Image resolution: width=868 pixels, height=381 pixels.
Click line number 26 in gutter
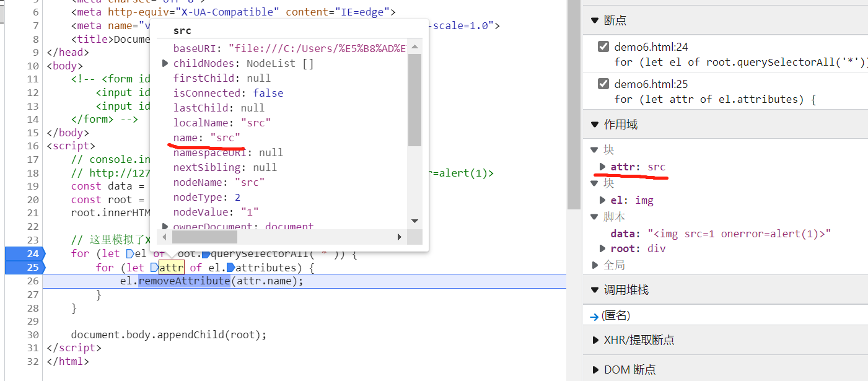click(33, 281)
